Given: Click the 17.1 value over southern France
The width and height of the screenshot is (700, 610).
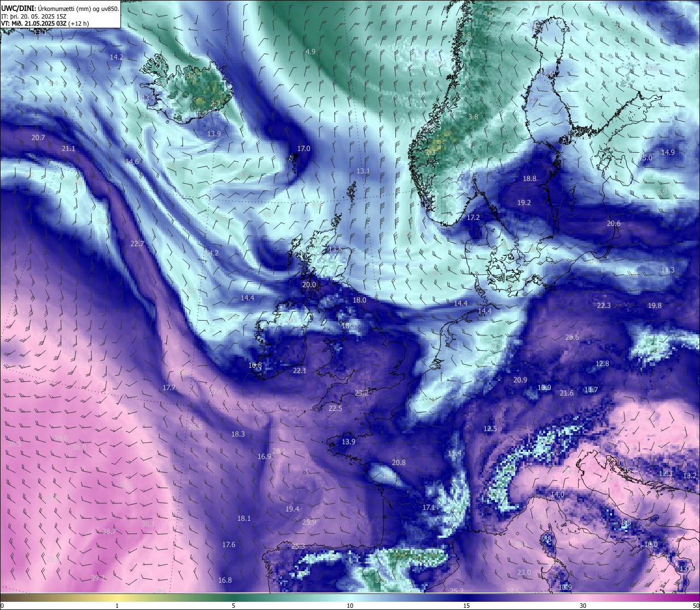Looking at the screenshot, I should (429, 508).
